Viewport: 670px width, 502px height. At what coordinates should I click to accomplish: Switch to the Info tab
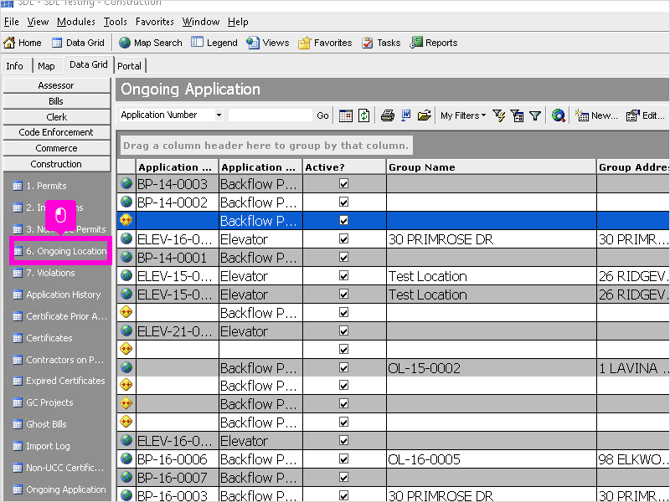[15, 66]
